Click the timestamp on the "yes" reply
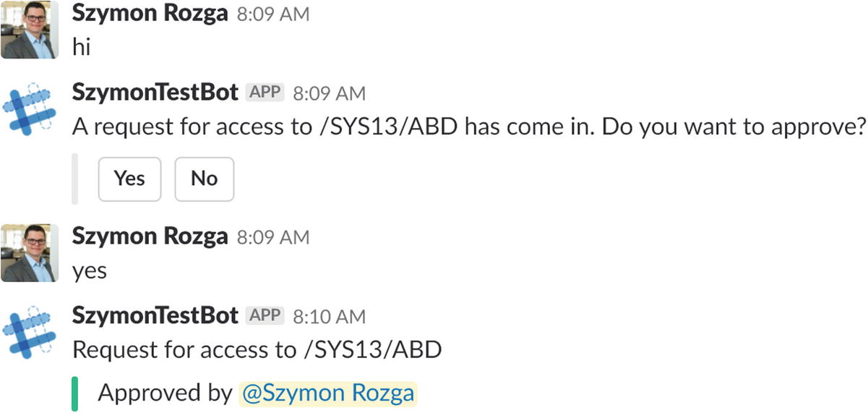 coord(273,238)
